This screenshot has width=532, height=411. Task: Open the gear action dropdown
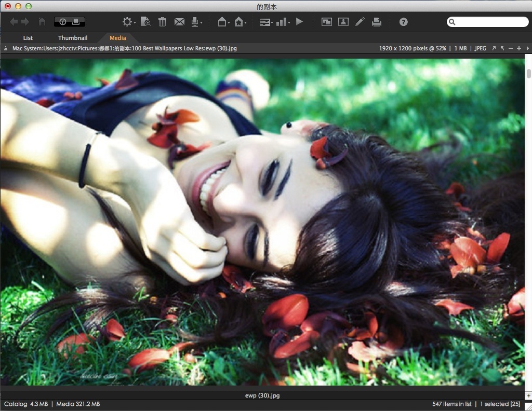point(128,22)
